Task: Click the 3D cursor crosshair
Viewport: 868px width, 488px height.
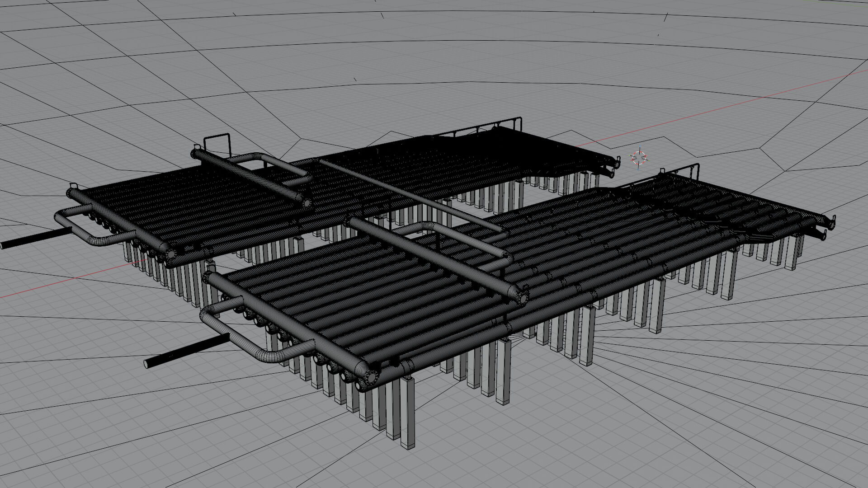Action: point(639,158)
